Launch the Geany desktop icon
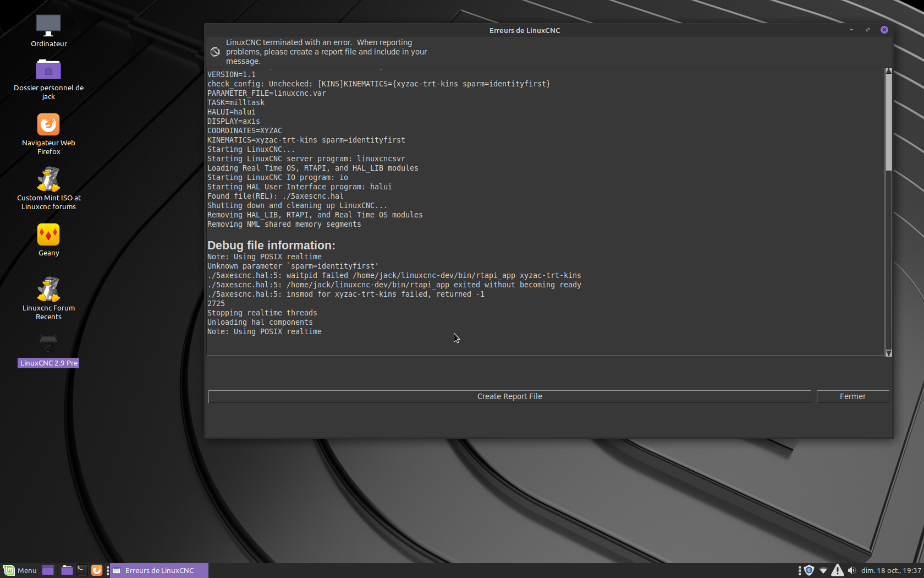 pyautogui.click(x=48, y=235)
